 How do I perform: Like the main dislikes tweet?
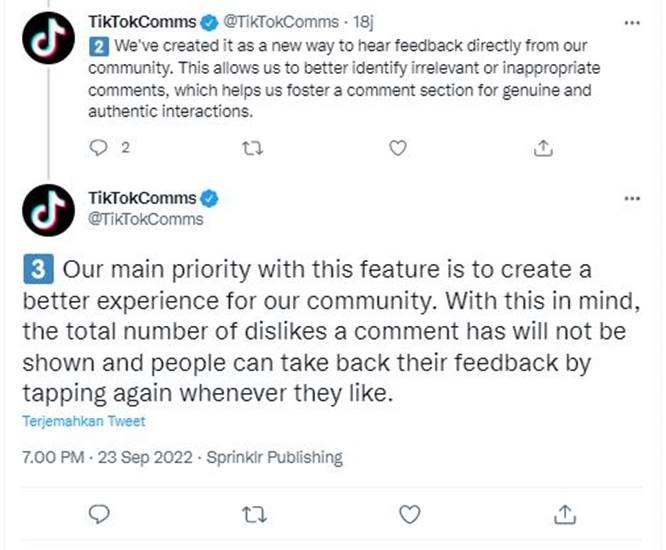click(x=409, y=514)
